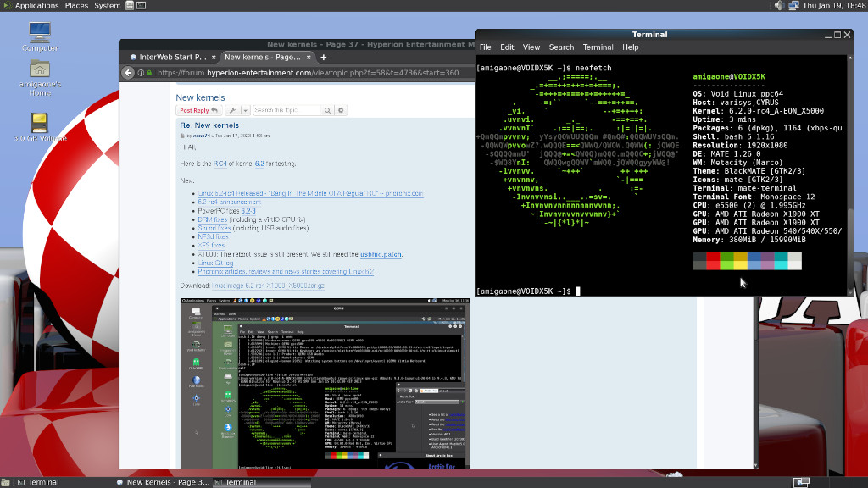Click the site information icon in address bar
This screenshot has height=488, width=868.
142,73
